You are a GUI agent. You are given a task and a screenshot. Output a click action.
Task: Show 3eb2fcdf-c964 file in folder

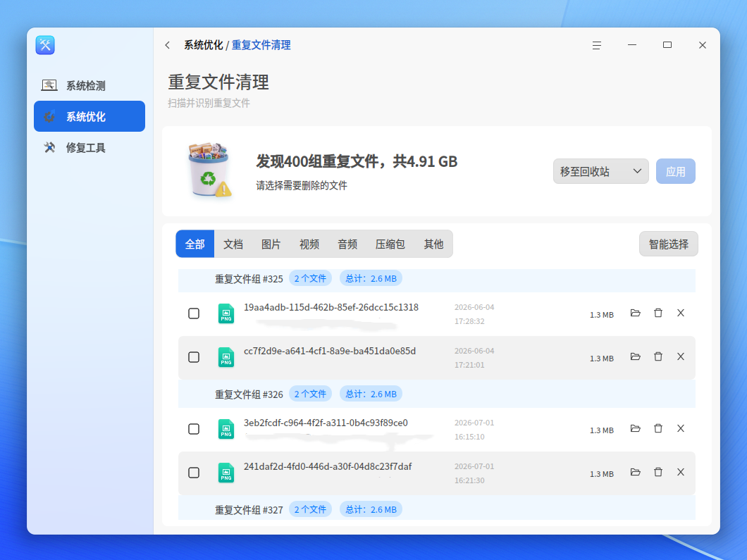tap(635, 428)
